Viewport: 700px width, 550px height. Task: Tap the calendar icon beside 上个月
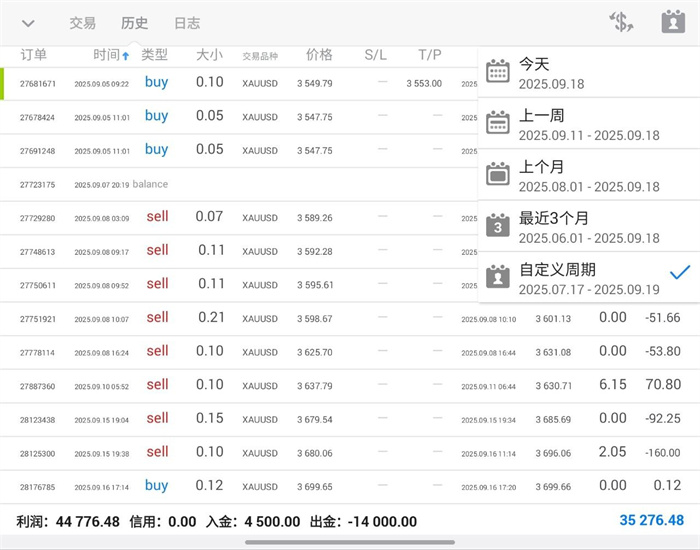click(x=497, y=174)
